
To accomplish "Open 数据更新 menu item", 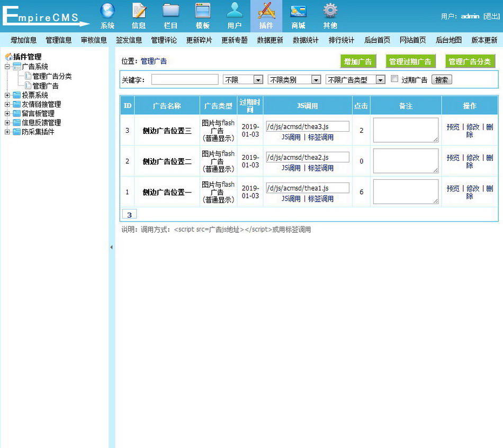I will [x=270, y=40].
